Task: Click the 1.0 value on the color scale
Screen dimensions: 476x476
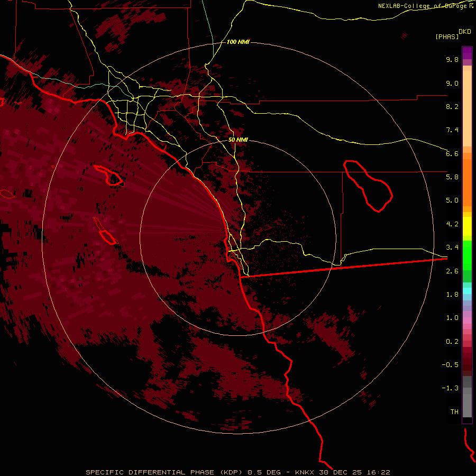Action: pos(452,318)
